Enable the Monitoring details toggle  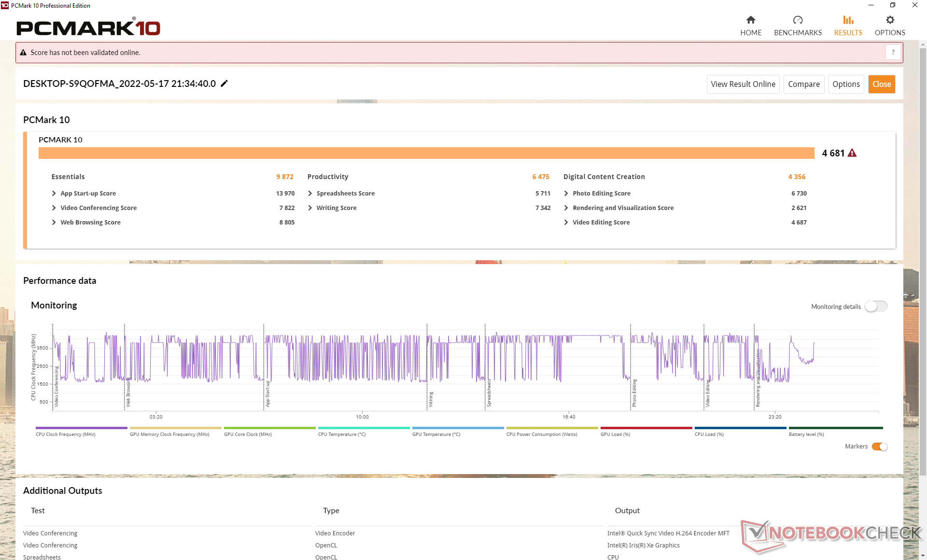875,307
